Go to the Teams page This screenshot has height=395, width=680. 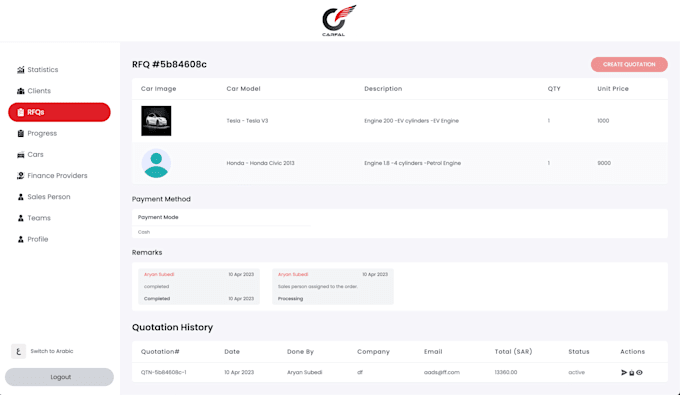coord(39,218)
